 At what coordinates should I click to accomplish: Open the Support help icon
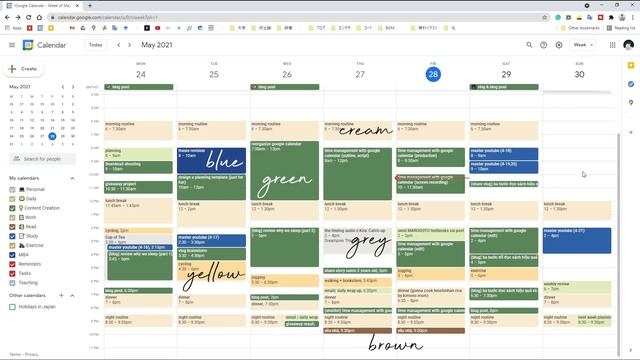[544, 45]
